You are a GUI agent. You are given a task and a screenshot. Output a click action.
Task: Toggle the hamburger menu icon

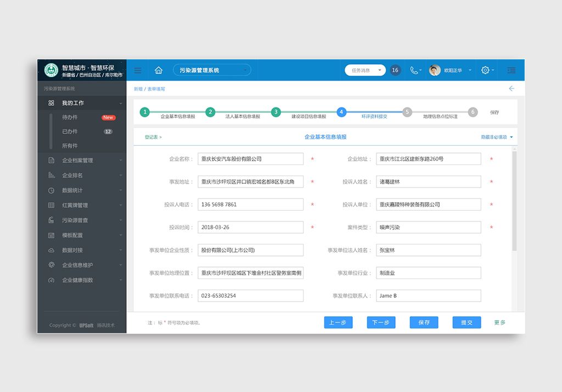tap(138, 70)
